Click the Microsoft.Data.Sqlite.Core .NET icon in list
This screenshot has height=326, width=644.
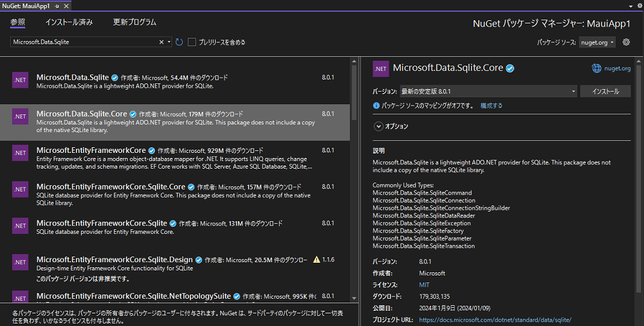point(20,116)
